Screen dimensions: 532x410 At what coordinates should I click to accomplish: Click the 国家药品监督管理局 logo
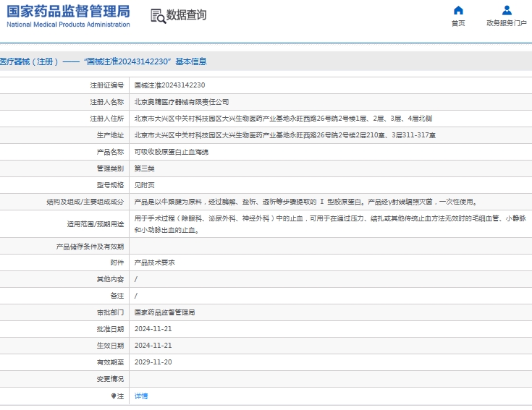coord(68,11)
